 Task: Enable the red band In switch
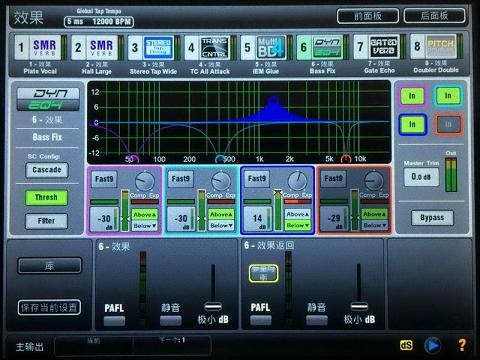448,124
